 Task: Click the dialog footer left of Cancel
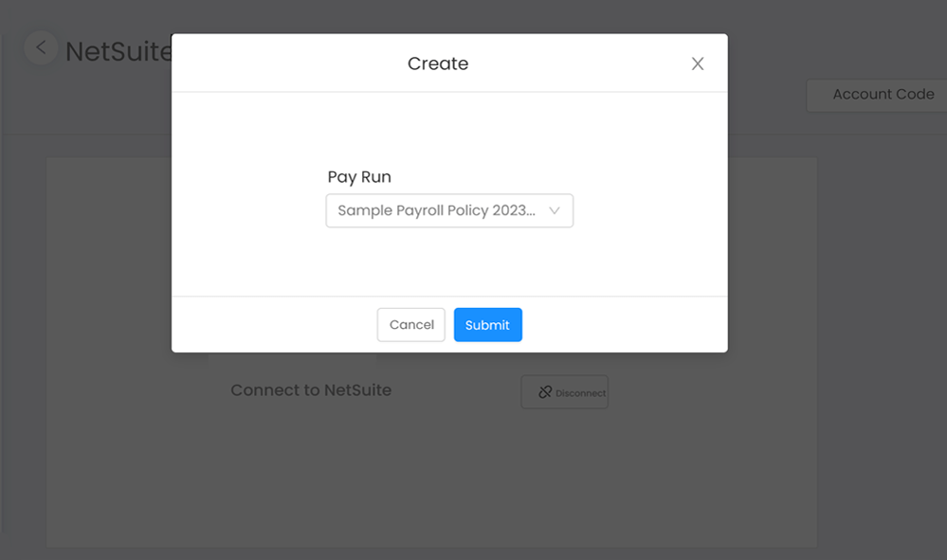275,325
